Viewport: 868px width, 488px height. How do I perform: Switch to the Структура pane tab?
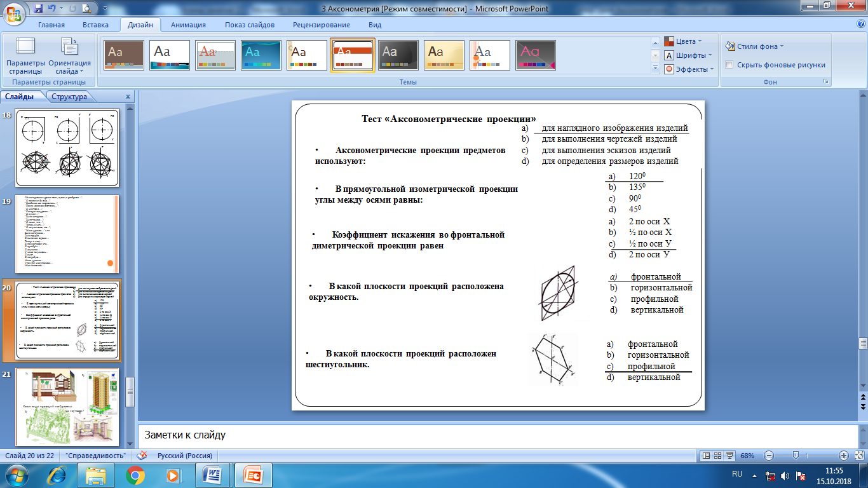click(69, 97)
